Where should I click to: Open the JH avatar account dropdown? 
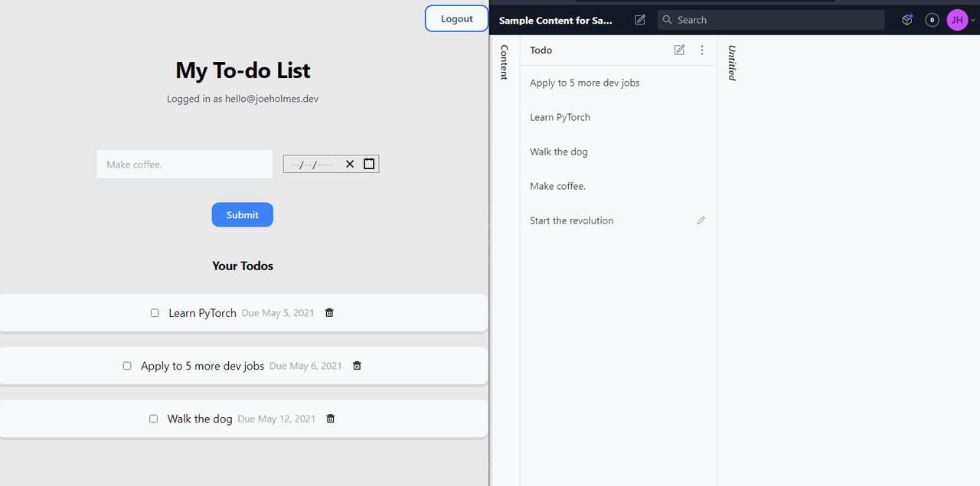(956, 19)
